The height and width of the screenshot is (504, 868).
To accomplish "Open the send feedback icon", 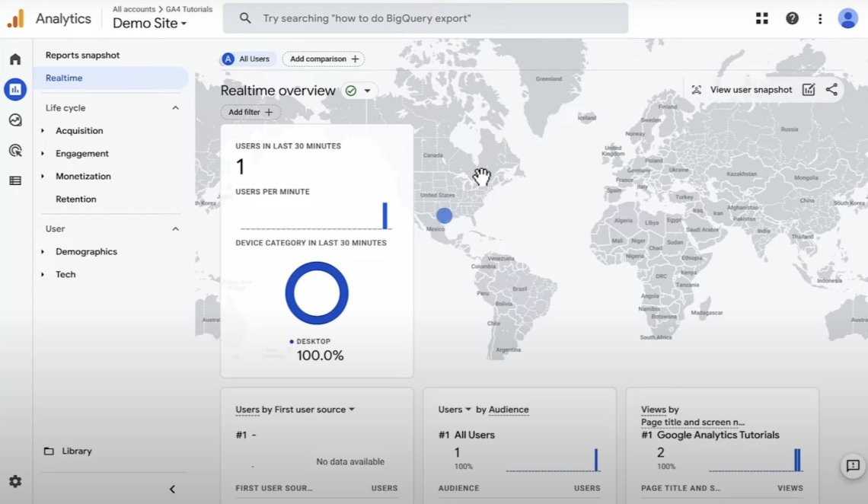I will (853, 465).
